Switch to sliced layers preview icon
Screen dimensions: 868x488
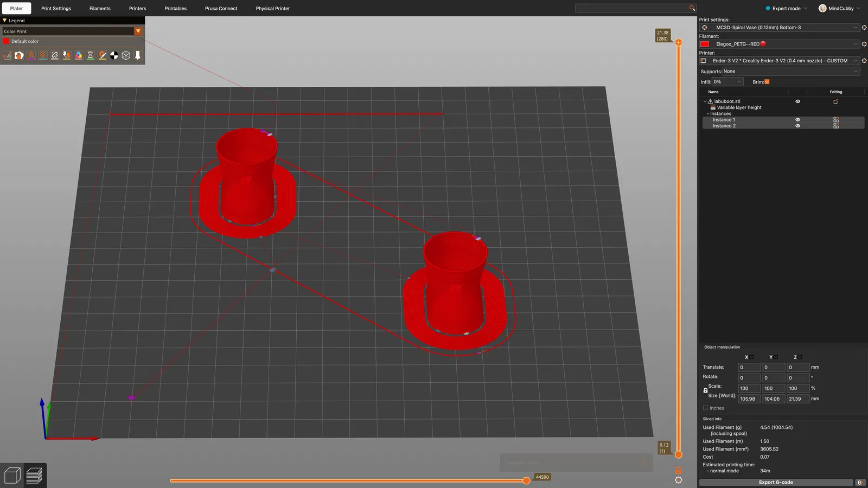point(34,476)
